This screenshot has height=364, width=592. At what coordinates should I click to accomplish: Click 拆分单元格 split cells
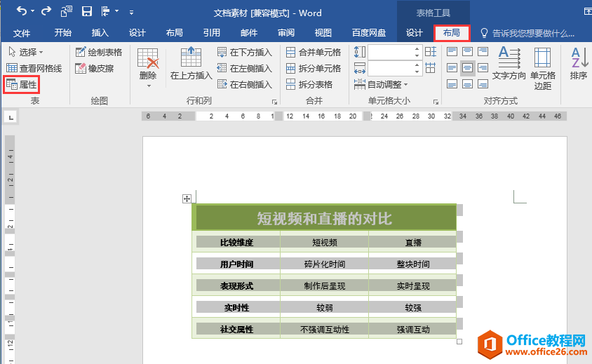pyautogui.click(x=314, y=68)
